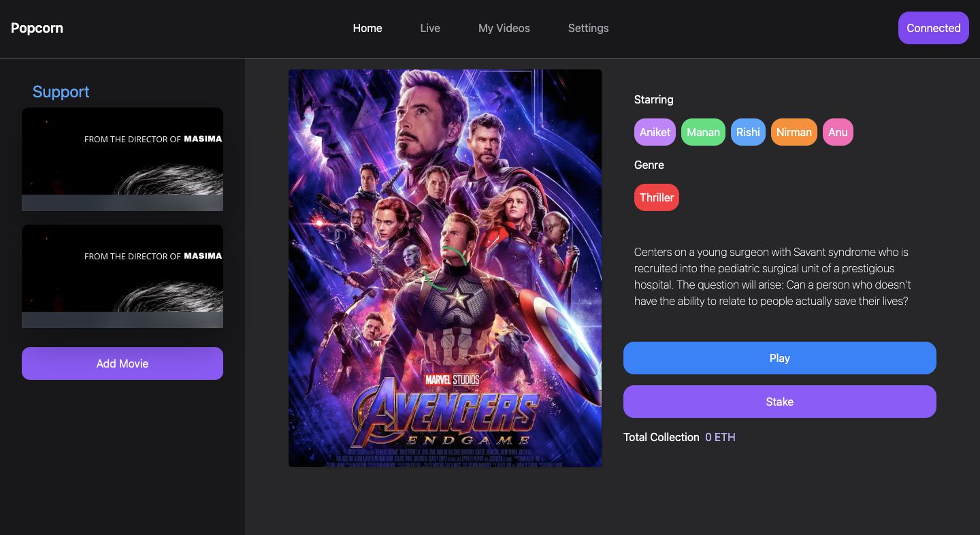Select the Rishi cast tag
Screen dimensions: 980x535
[748, 132]
